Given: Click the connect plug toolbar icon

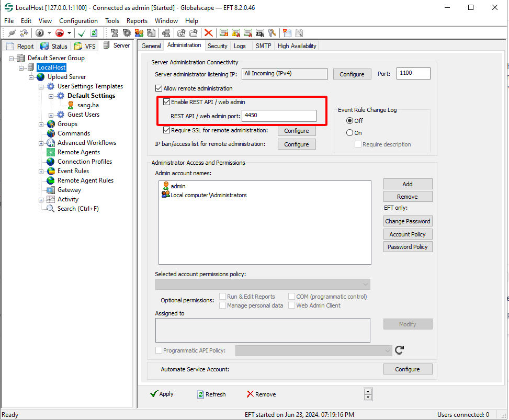Looking at the screenshot, I should point(12,33).
